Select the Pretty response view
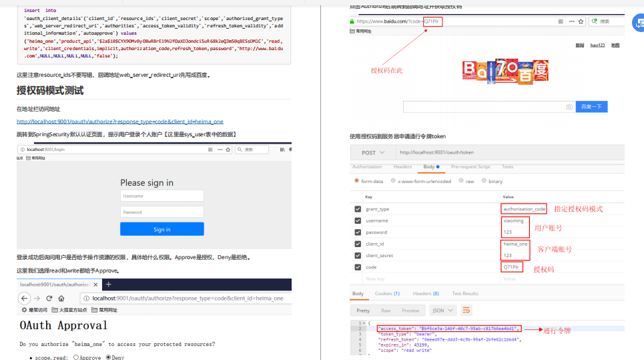Image resolution: width=644 pixels, height=360 pixels. pyautogui.click(x=363, y=311)
